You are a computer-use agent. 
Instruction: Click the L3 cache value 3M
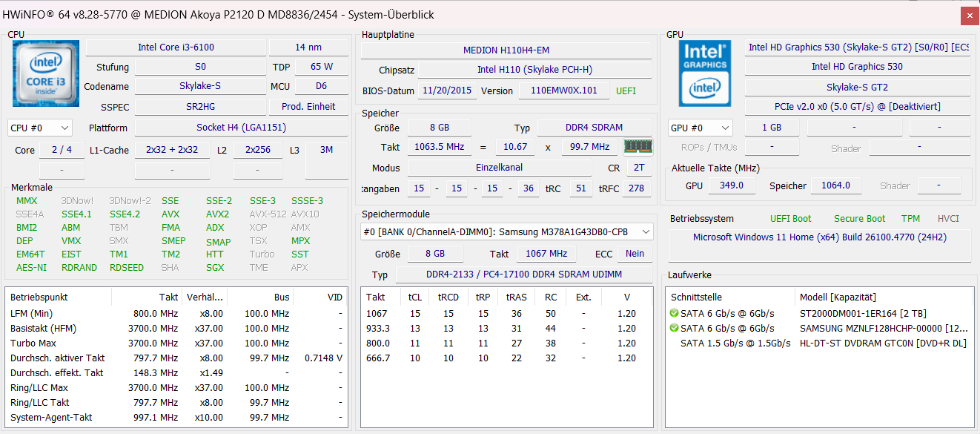(x=326, y=150)
